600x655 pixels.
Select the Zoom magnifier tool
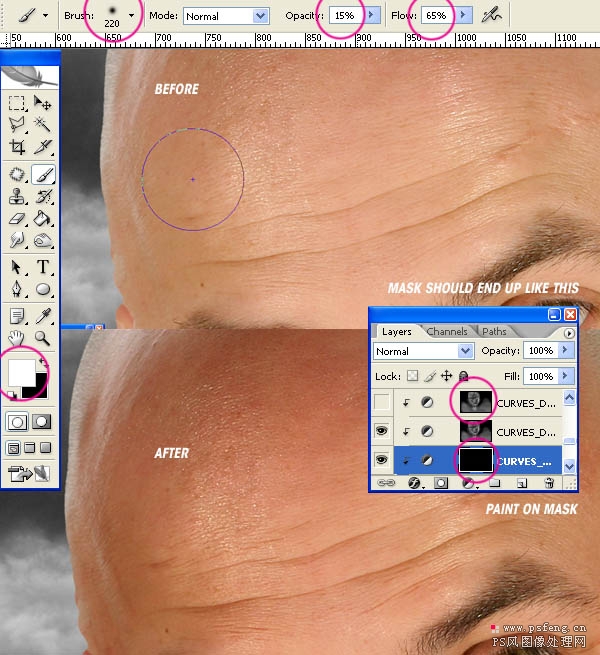coord(43,338)
